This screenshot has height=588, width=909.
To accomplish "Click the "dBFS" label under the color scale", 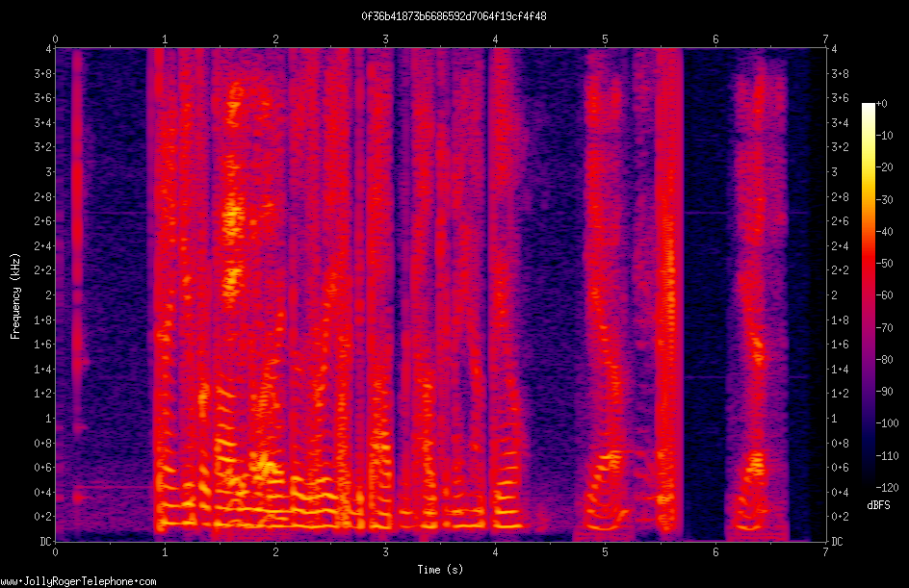I will click(878, 505).
